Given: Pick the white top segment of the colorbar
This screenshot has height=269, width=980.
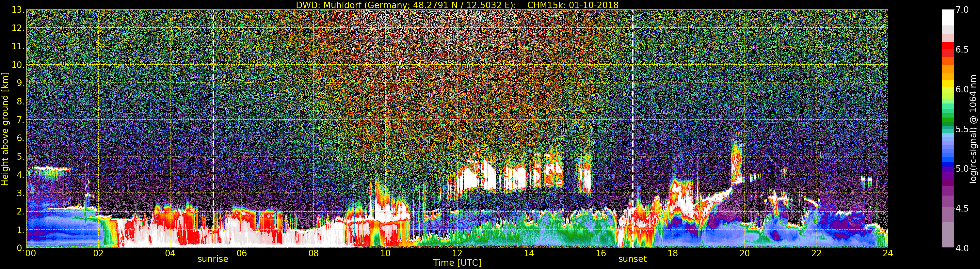Looking at the screenshot, I should (948, 18).
